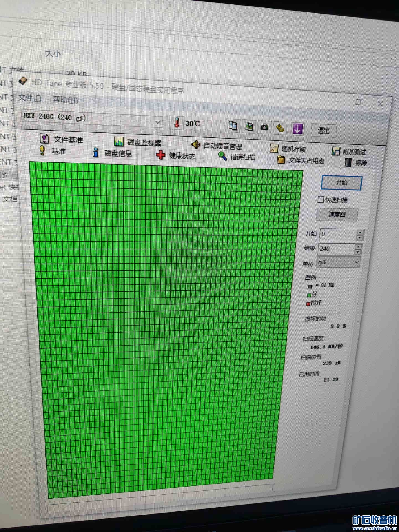Click the 21:28 elapsed time value
The image size is (399, 532).
point(331,379)
